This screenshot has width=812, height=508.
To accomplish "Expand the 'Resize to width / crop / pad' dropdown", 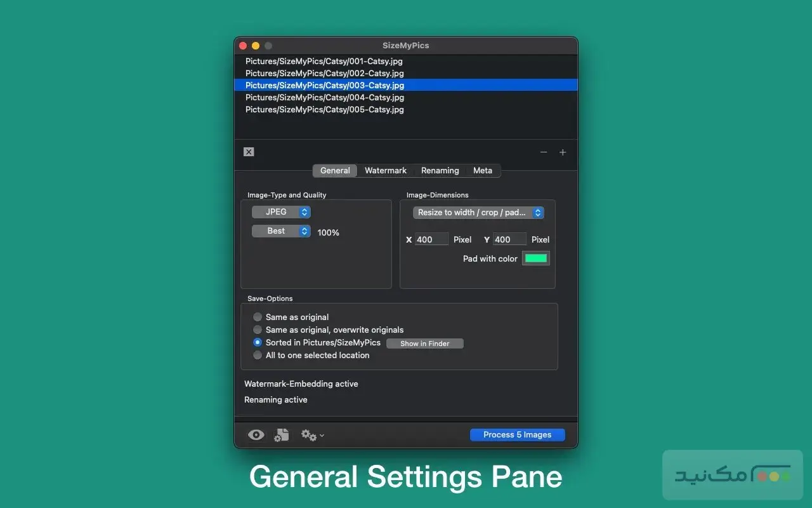I will point(478,213).
